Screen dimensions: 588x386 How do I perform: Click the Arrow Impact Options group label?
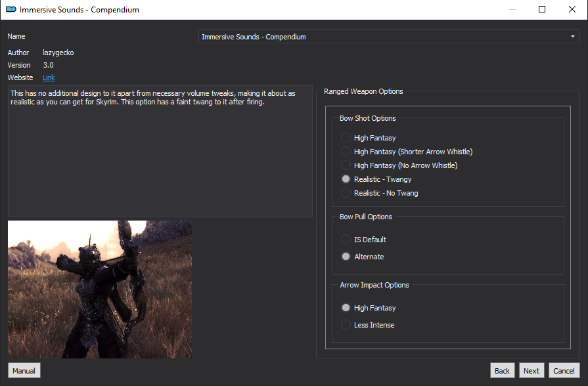(x=374, y=285)
